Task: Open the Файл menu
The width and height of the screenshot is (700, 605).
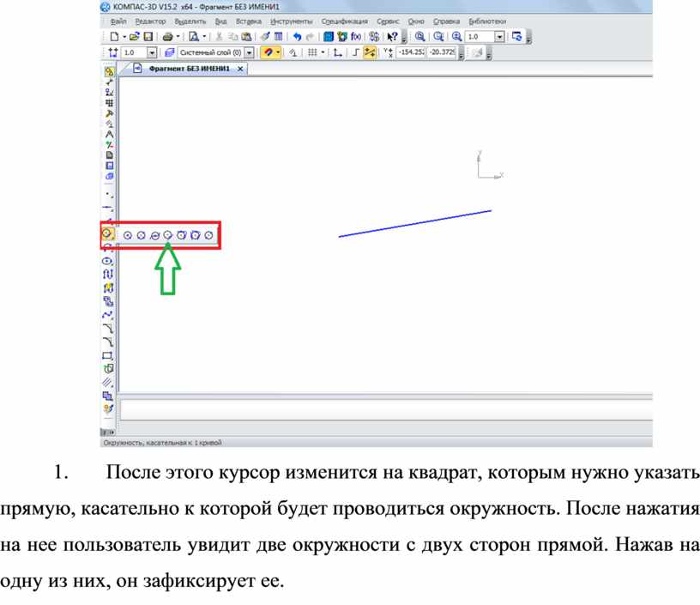Action: click(118, 21)
